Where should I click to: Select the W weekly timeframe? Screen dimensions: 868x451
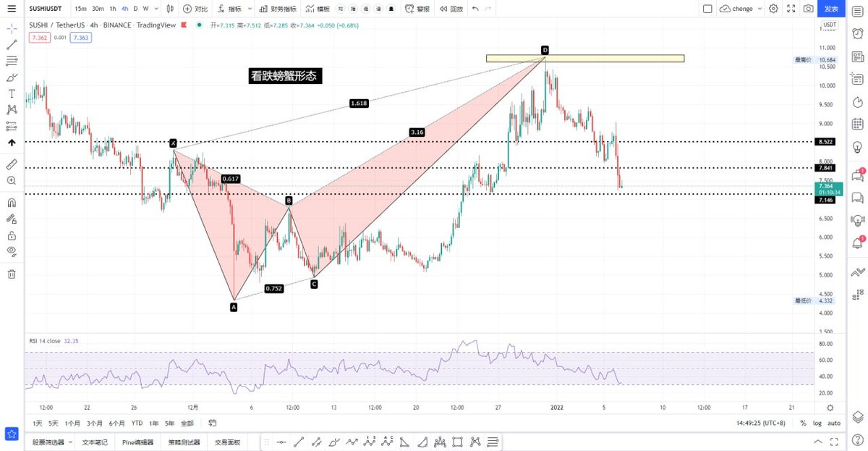click(x=145, y=9)
